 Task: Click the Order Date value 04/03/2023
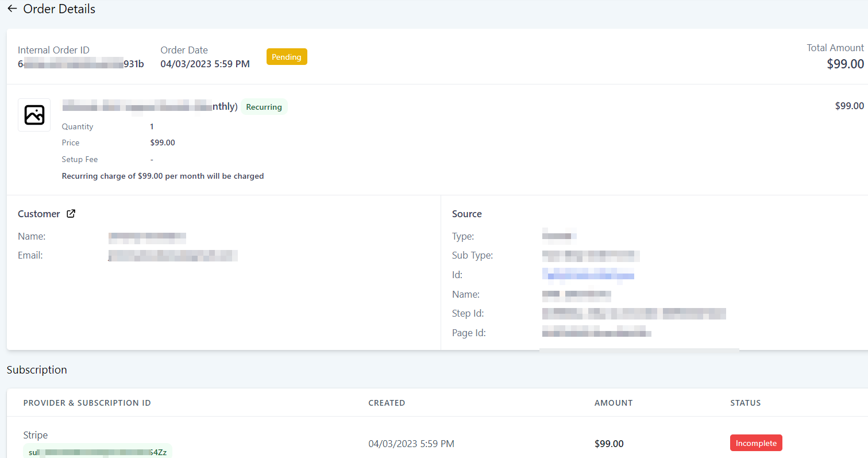pyautogui.click(x=205, y=64)
